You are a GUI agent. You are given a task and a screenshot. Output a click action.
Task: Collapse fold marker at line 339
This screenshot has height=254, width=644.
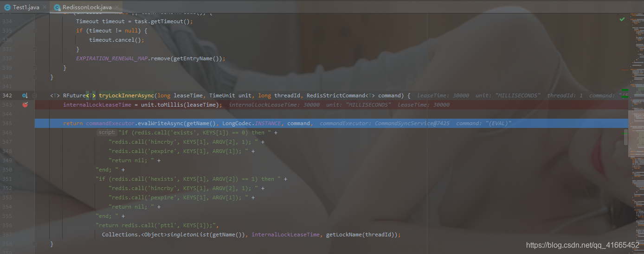point(35,68)
